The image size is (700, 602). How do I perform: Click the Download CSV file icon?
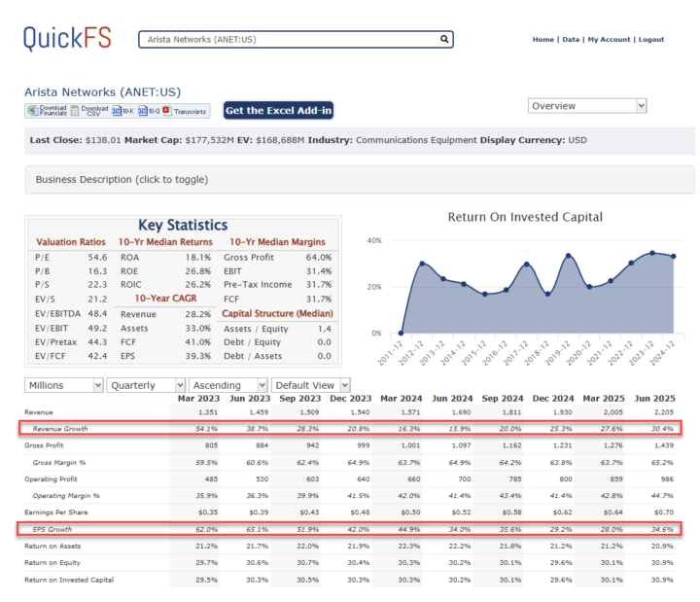(75, 110)
